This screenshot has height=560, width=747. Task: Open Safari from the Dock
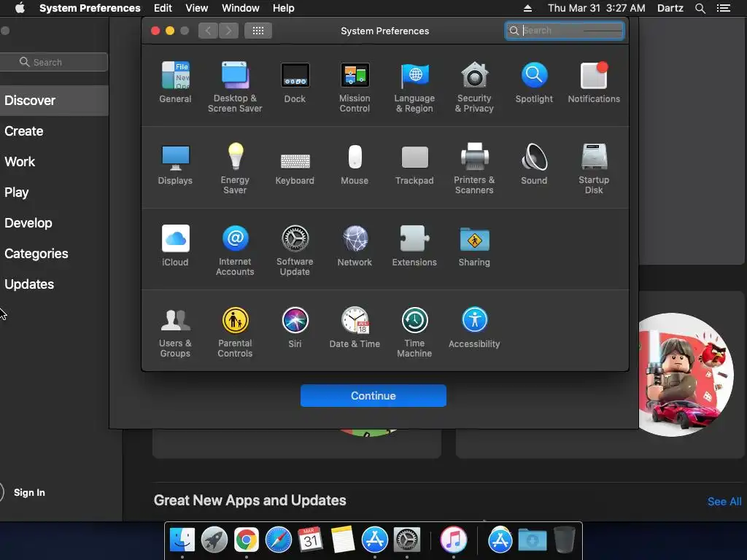click(278, 540)
